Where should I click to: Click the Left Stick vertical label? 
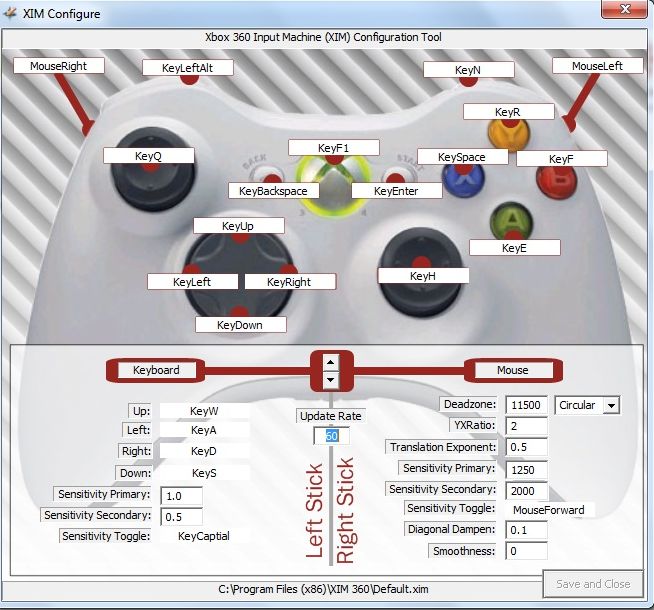point(314,511)
